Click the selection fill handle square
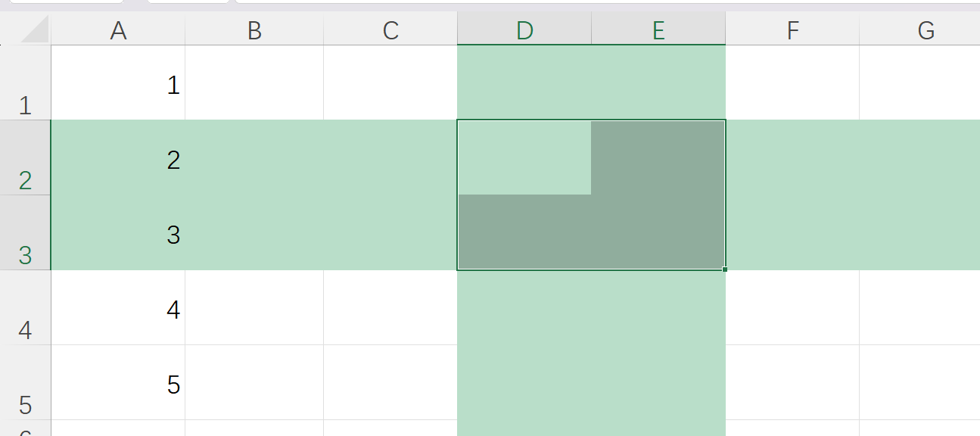Viewport: 980px width, 436px height. 725,269
